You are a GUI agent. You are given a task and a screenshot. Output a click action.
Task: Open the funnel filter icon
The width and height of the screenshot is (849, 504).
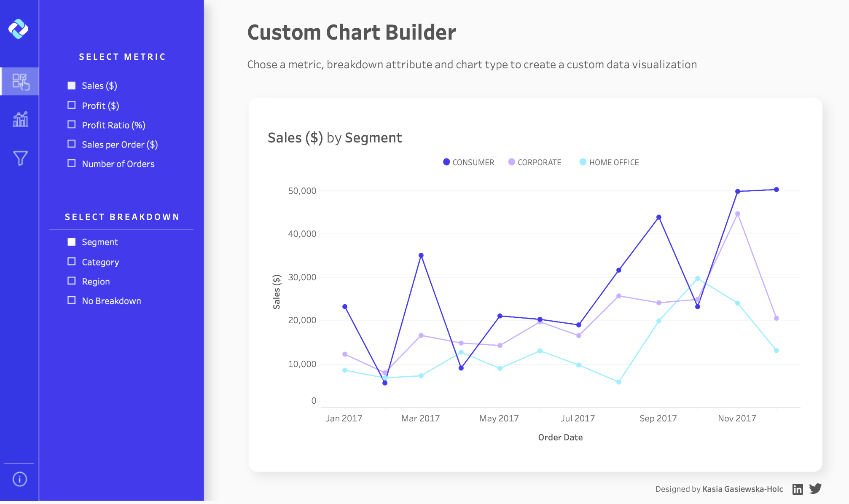coord(20,158)
